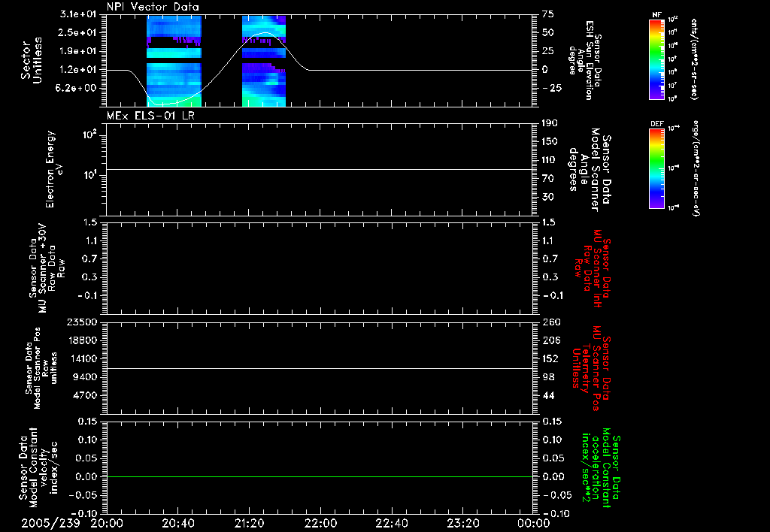Click the 98 telemetry tick label
770x532 pixels.
[548, 377]
